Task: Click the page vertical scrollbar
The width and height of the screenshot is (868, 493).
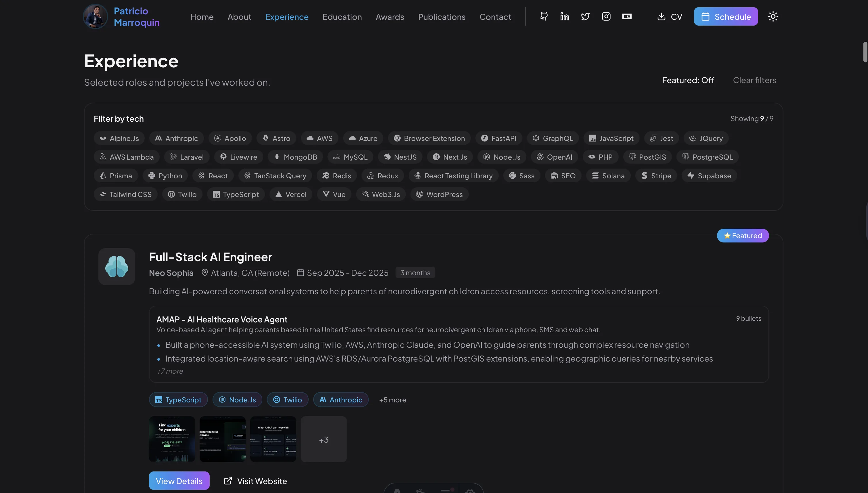Action: tap(865, 52)
